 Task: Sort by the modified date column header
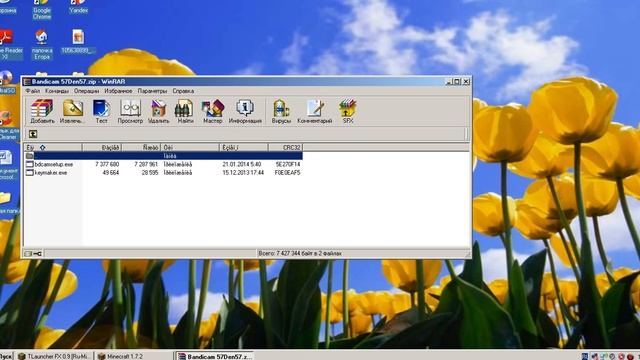[x=244, y=147]
